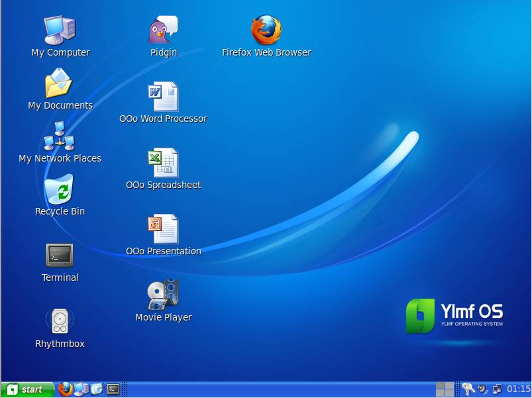
Task: Launch Firefox from the taskbar quick launch
Action: (x=65, y=389)
